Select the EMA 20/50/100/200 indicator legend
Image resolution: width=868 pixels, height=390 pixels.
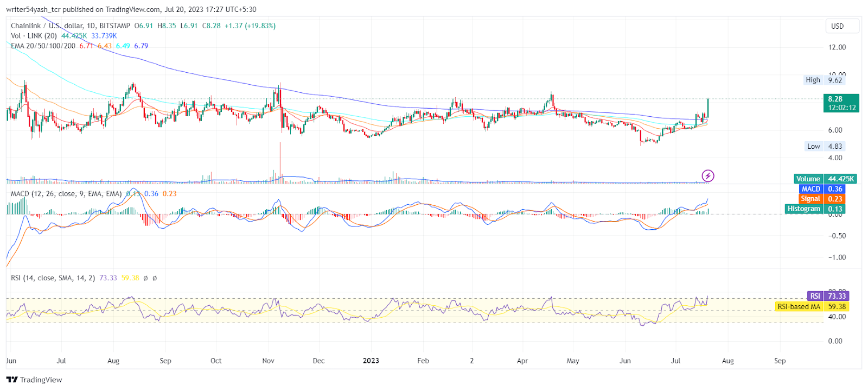43,46
